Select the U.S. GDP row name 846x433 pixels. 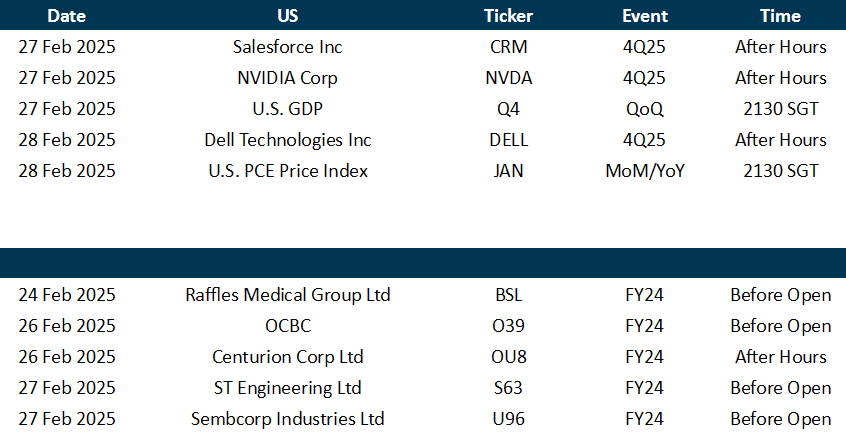pyautogui.click(x=288, y=109)
